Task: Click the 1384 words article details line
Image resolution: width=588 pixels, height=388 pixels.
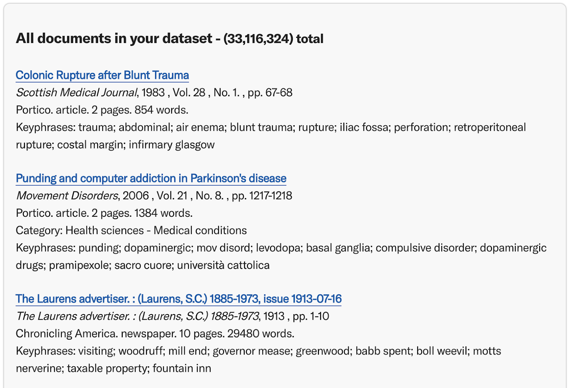Action: (104, 213)
